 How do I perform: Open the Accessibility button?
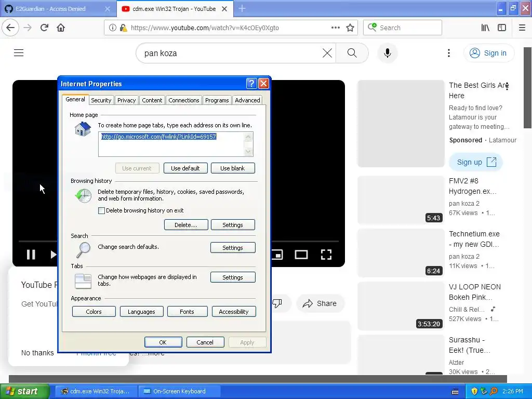point(234,312)
